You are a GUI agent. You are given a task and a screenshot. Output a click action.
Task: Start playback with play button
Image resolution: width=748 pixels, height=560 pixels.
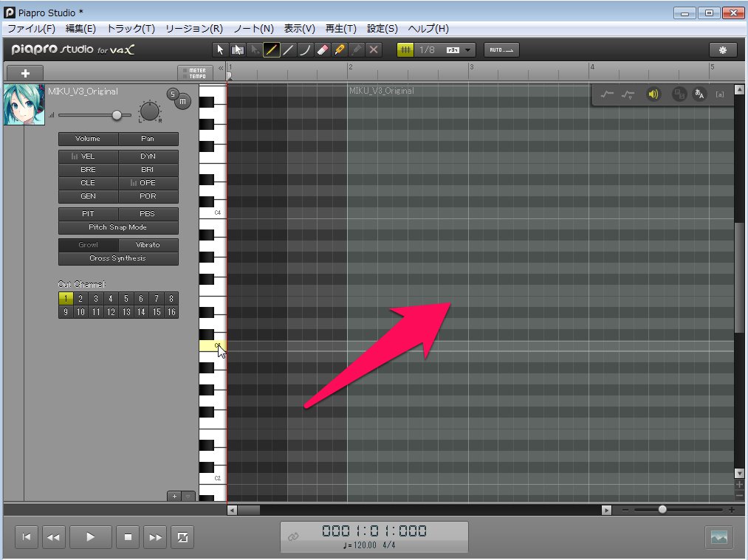[x=91, y=537]
